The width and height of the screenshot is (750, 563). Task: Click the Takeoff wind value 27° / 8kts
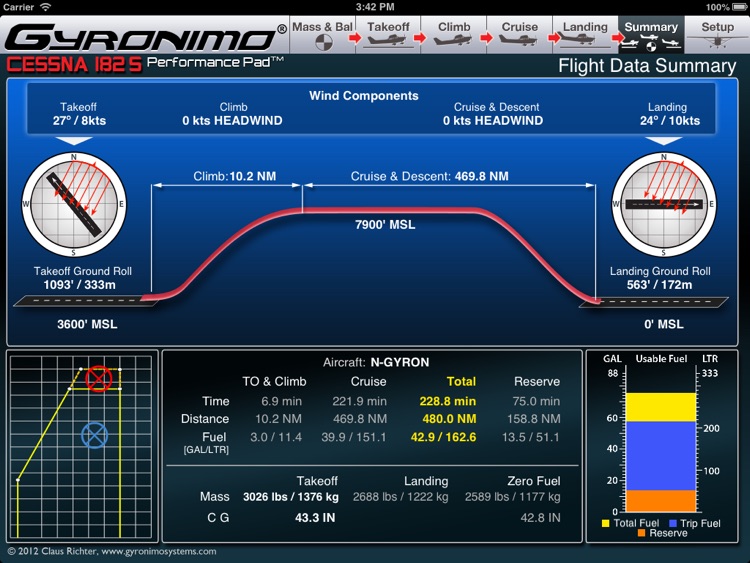click(79, 121)
